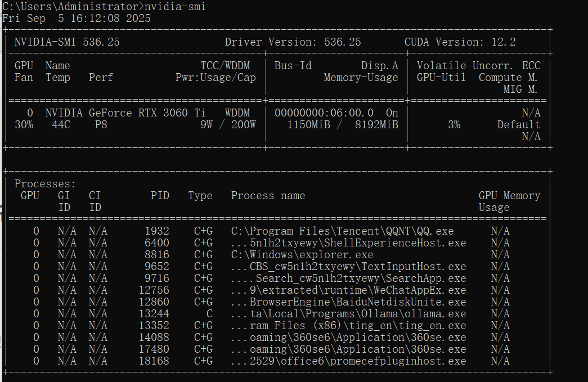Image resolution: width=588 pixels, height=382 pixels.
Task: Click PID 9652
Action: pyautogui.click(x=157, y=267)
